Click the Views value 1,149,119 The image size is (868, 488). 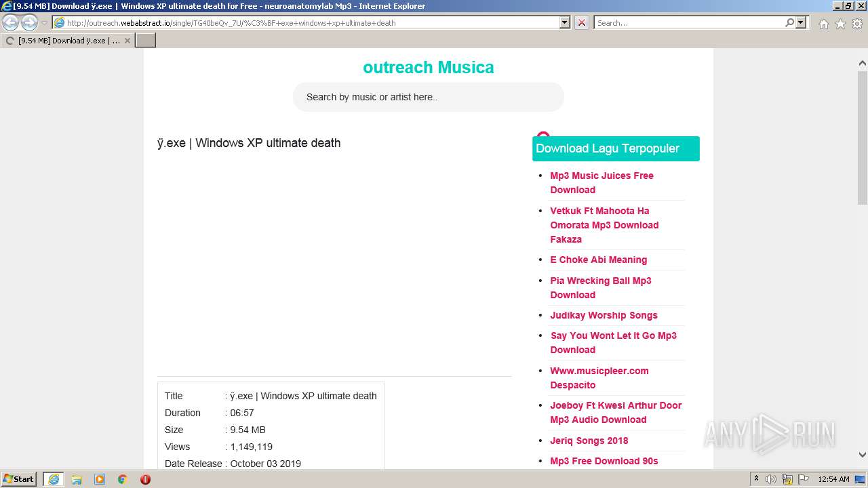(x=251, y=447)
